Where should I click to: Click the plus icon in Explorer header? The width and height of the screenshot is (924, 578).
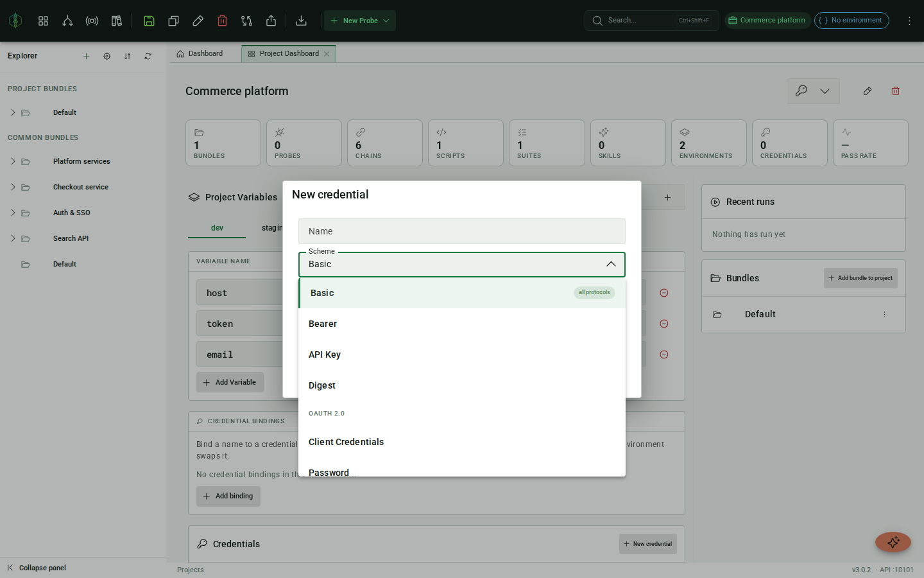coord(86,56)
